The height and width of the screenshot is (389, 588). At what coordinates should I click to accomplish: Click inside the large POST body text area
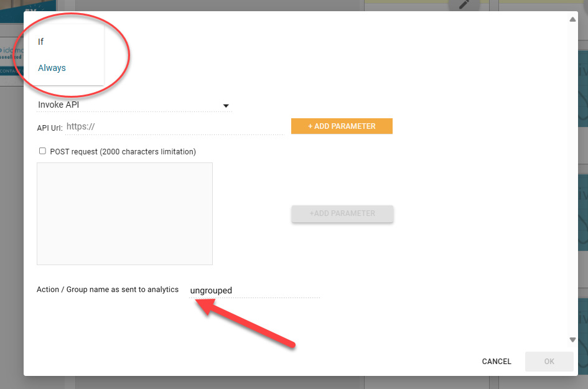pos(124,213)
